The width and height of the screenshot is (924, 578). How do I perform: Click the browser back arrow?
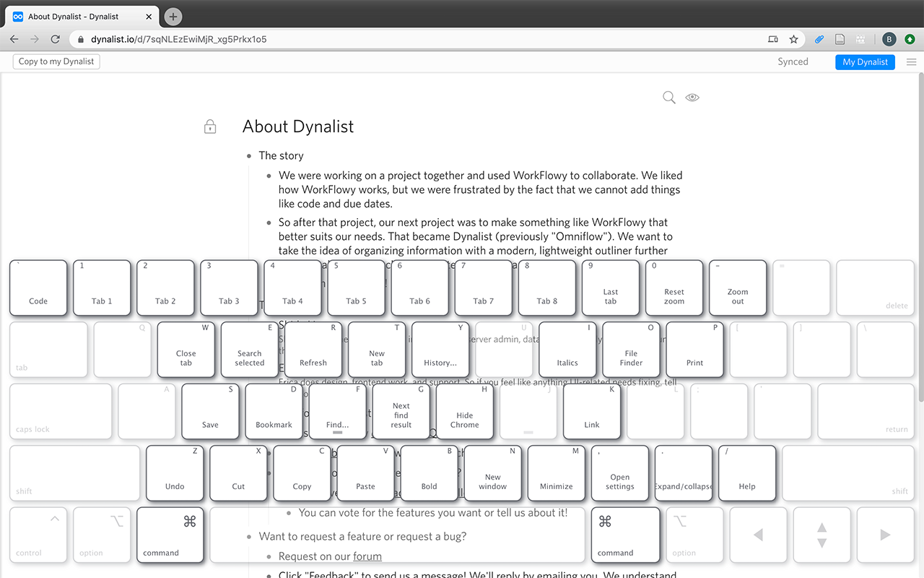point(14,39)
